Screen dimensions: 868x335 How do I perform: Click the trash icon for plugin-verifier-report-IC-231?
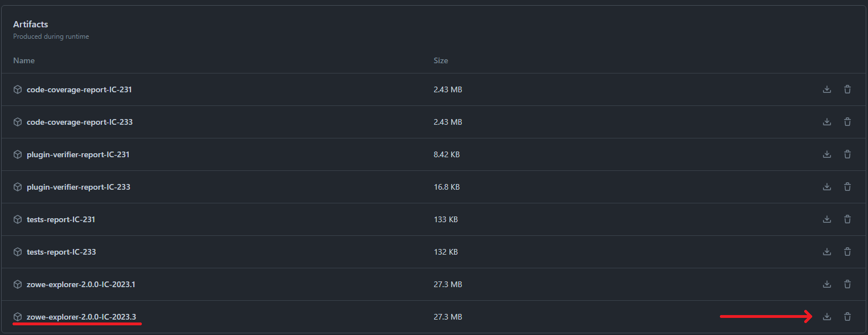(847, 154)
